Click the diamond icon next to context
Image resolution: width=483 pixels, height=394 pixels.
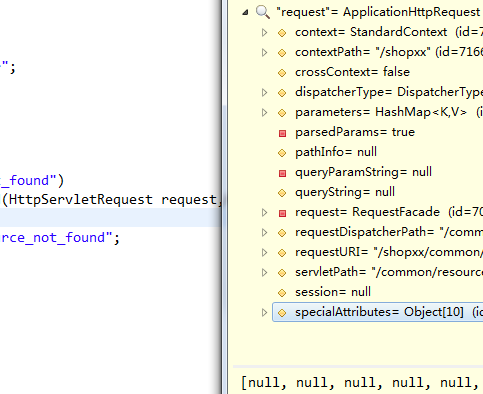pos(282,33)
